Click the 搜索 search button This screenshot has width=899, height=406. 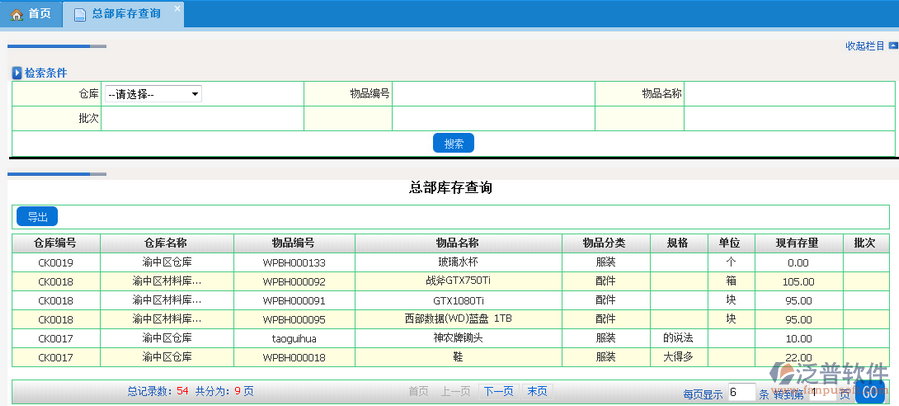(453, 143)
